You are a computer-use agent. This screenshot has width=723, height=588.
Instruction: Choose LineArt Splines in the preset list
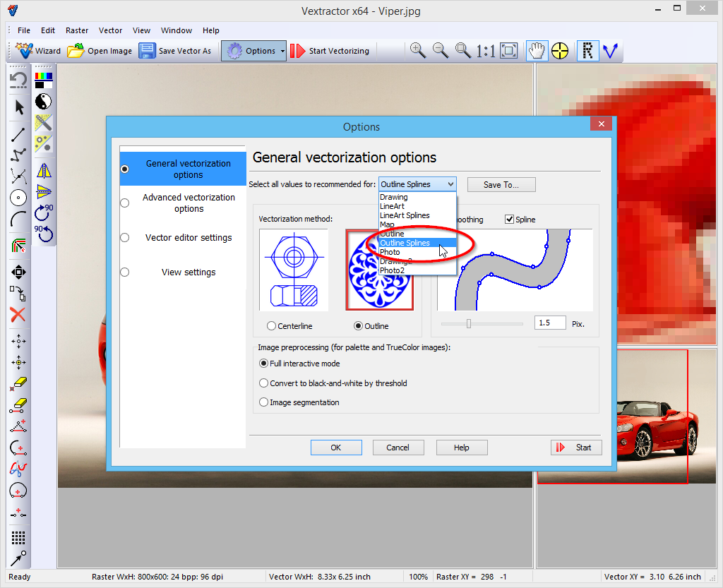coord(405,215)
